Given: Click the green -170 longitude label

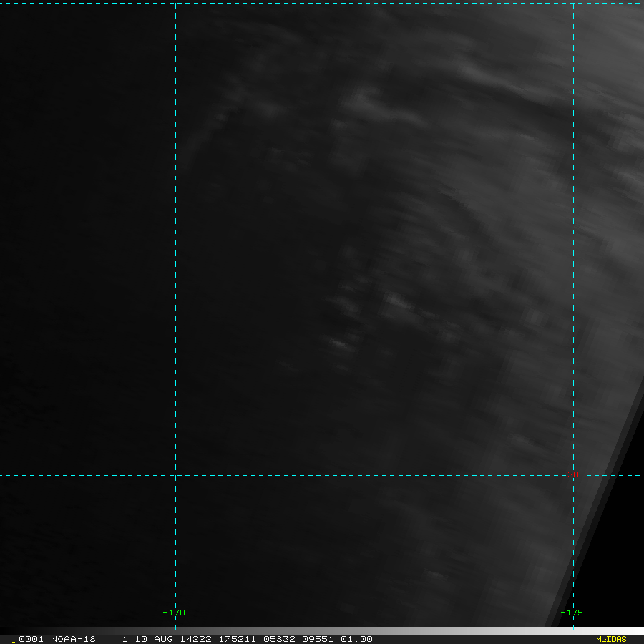Looking at the screenshot, I should pos(174,613).
